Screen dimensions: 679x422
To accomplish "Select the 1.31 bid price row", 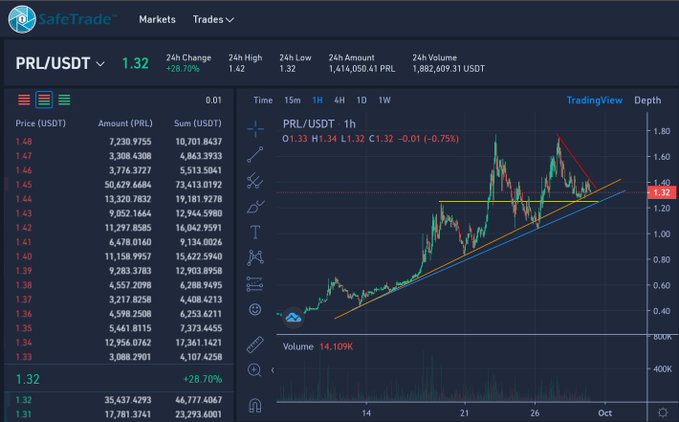I will click(119, 414).
